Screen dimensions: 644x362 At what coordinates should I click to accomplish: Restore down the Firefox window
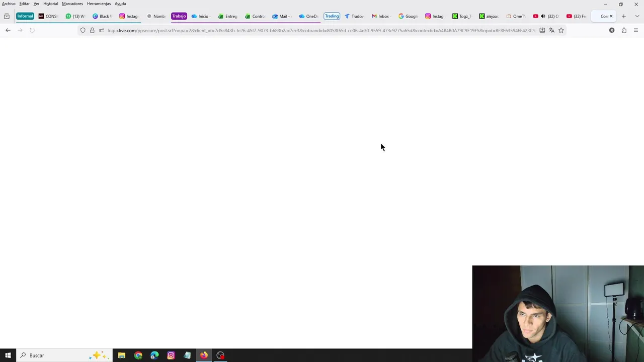[x=621, y=4]
